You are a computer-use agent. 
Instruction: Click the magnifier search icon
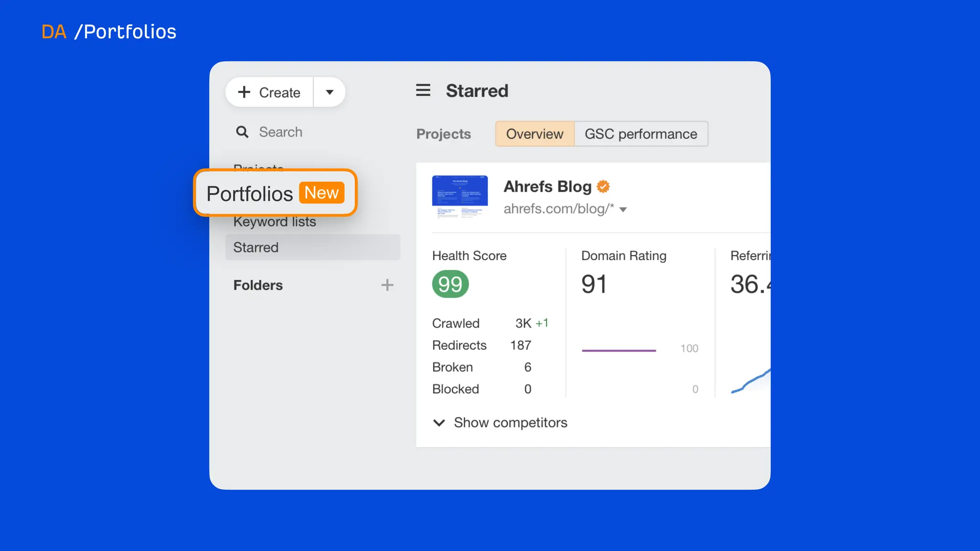tap(243, 132)
